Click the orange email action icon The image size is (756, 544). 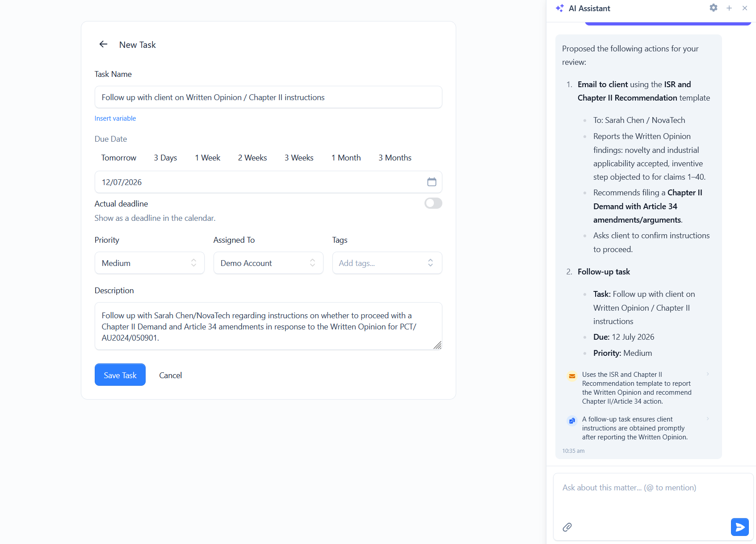(572, 376)
